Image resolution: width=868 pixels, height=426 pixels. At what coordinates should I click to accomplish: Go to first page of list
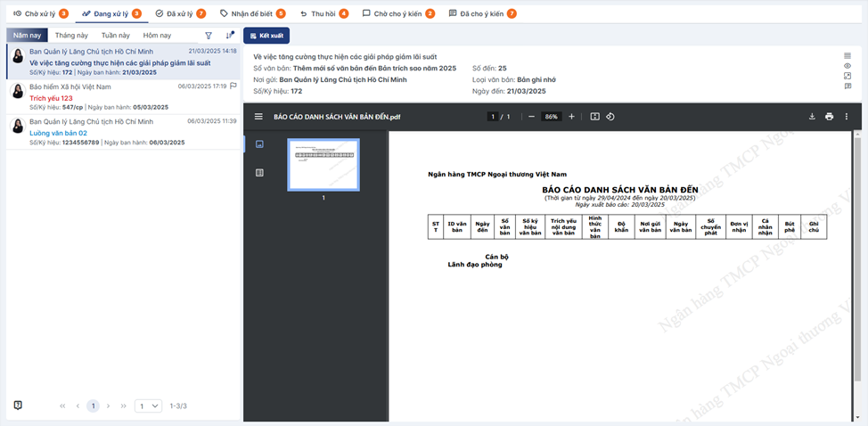(x=62, y=406)
